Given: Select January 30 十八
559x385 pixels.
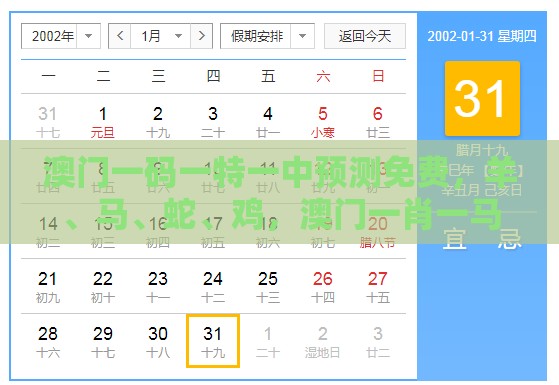Looking at the screenshot, I should [x=158, y=342].
